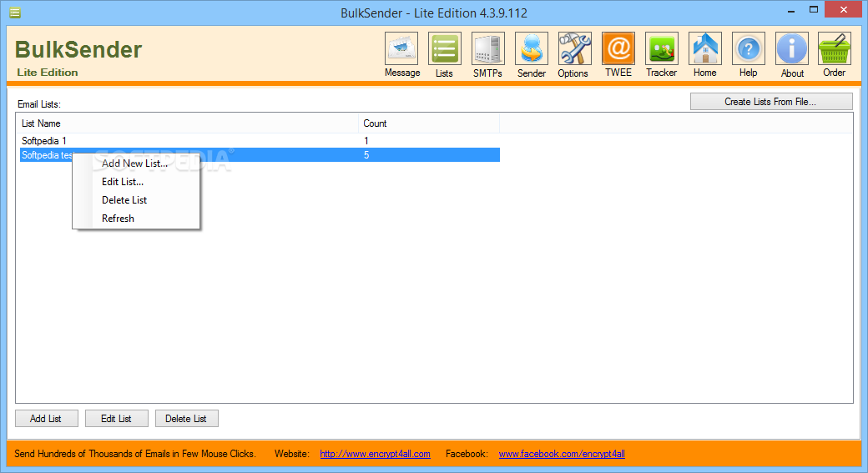
Task: Sort by the List Name column header
Action: pyautogui.click(x=187, y=123)
